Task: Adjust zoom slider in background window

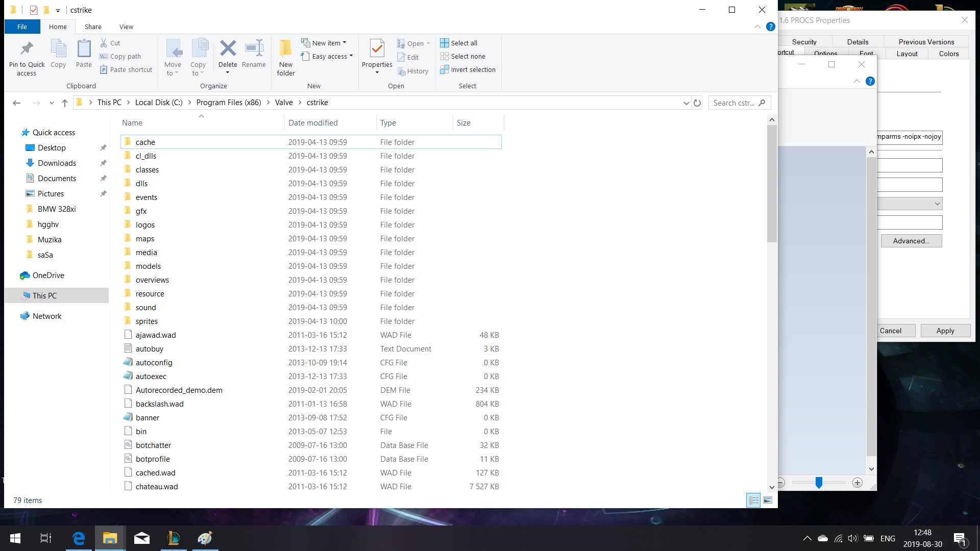Action: pyautogui.click(x=819, y=483)
